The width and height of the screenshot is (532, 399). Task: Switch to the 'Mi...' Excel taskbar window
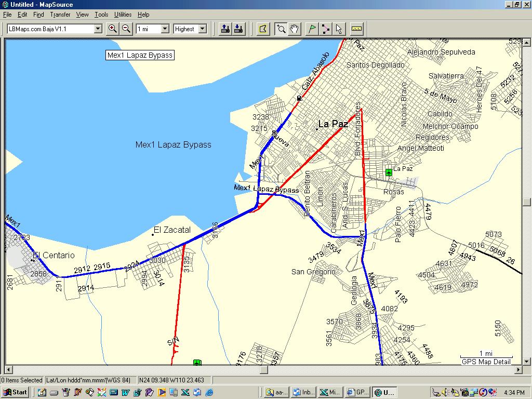point(330,392)
